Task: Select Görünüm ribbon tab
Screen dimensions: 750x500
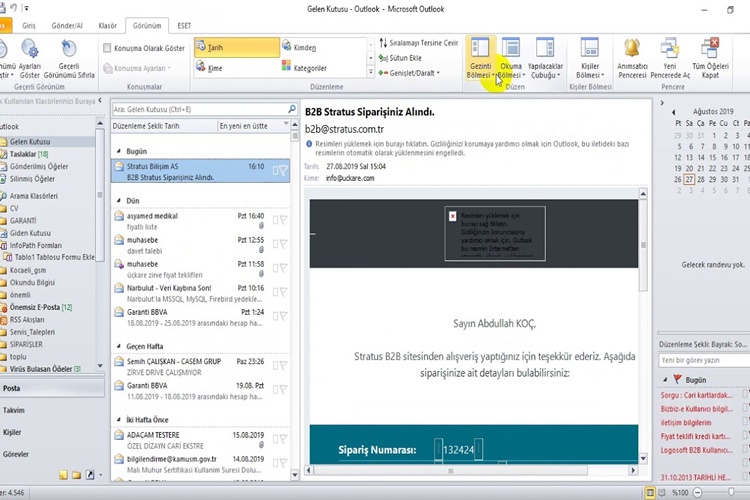Action: (147, 26)
